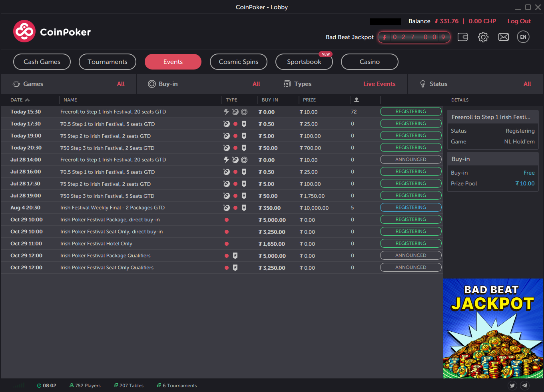
Task: Open the wallet cashier icon
Action: coord(462,37)
